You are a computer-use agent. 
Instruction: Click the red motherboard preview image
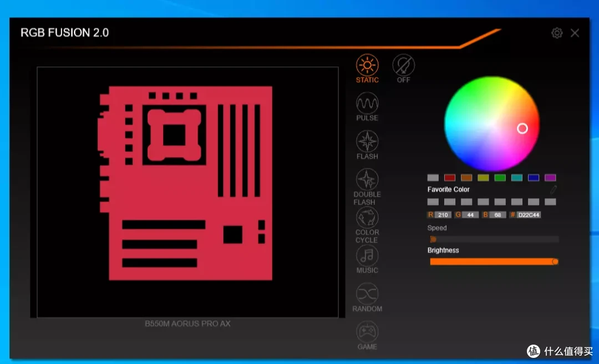186,183
